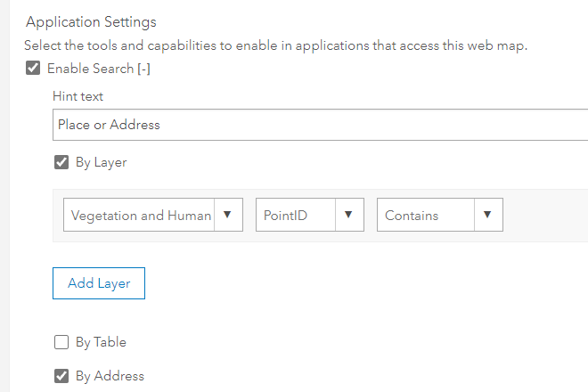Screen dimensions: 588x392
Task: Click the search layer row background panel
Action: point(543,215)
